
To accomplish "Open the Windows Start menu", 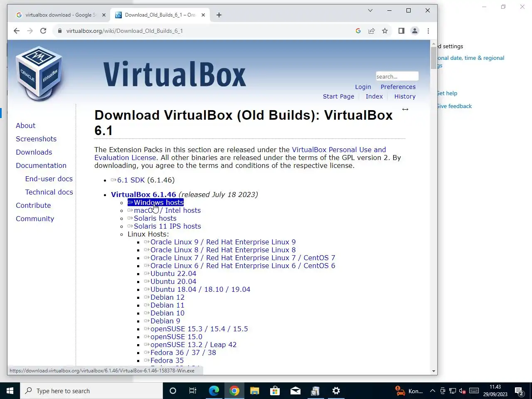I will (x=10, y=391).
